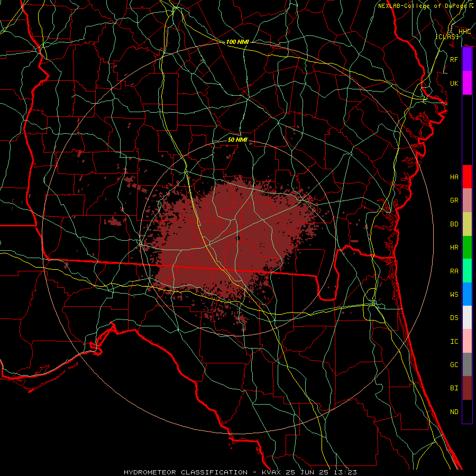Screen dimensions: 476x476
Task: Click the DS legend label
Action: 454,318
